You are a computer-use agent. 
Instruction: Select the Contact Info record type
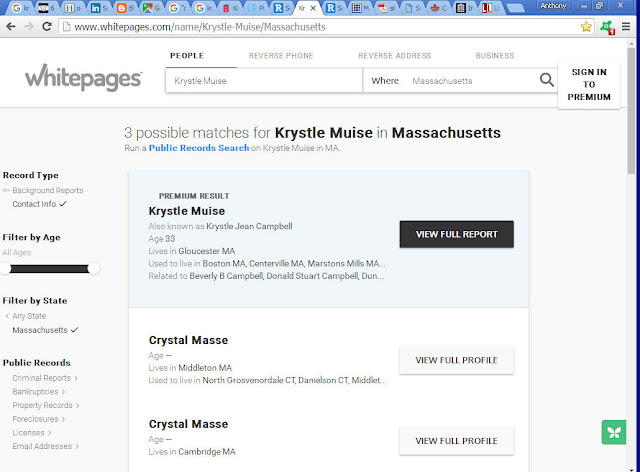click(34, 204)
